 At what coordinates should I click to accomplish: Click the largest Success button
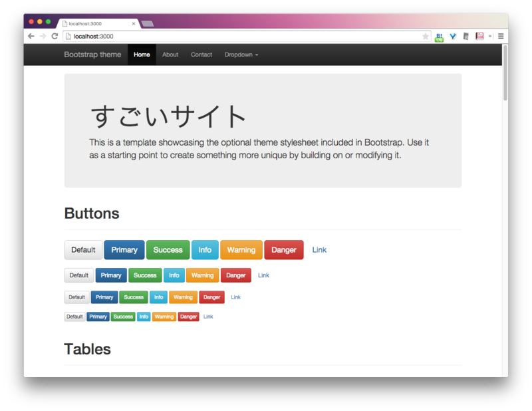168,250
